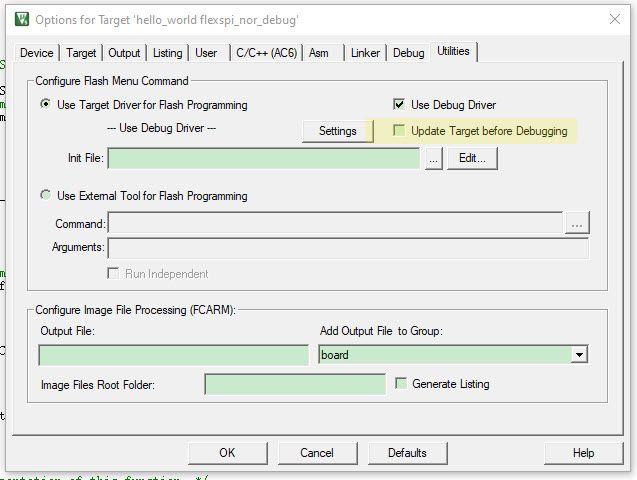Open the Listing tab
The width and height of the screenshot is (637, 480).
coord(167,53)
